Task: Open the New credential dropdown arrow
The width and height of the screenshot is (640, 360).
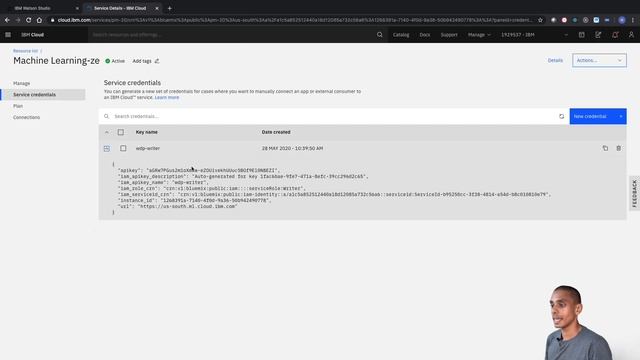Action: click(x=620, y=116)
